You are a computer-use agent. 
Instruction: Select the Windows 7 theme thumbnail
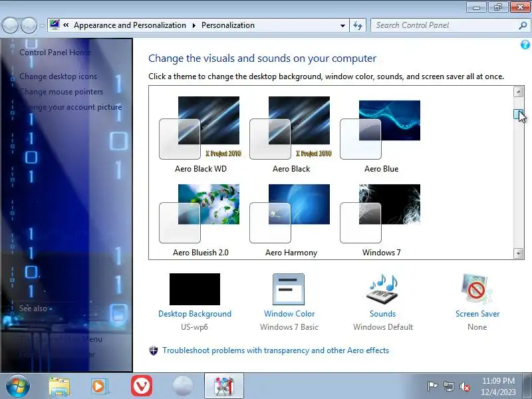[x=380, y=213]
